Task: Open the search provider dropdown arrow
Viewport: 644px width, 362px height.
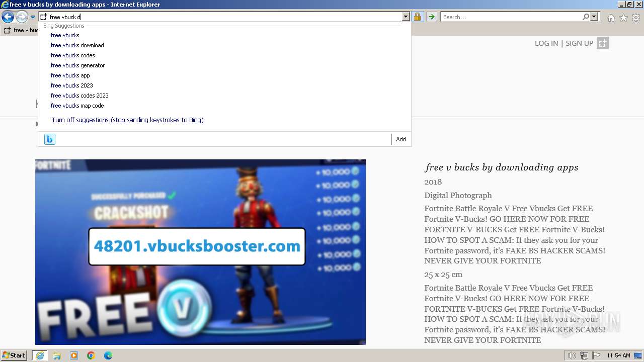Action: [594, 17]
